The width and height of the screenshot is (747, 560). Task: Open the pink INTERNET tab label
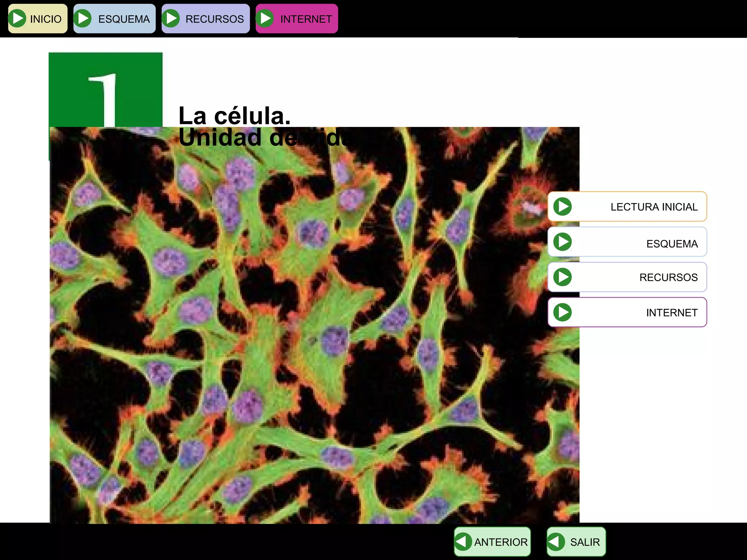pyautogui.click(x=306, y=19)
